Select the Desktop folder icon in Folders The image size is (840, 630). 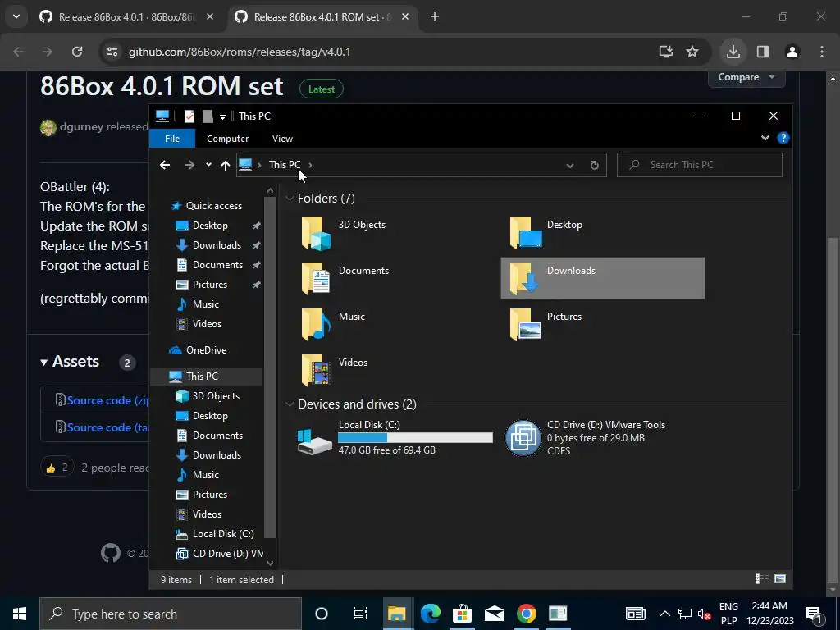(x=526, y=233)
